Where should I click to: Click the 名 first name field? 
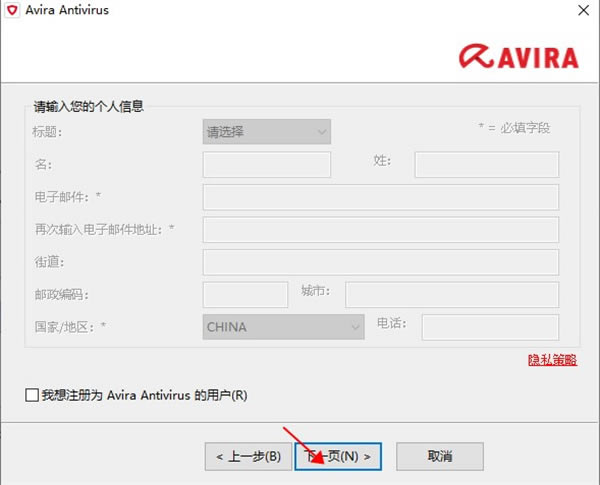pyautogui.click(x=267, y=165)
